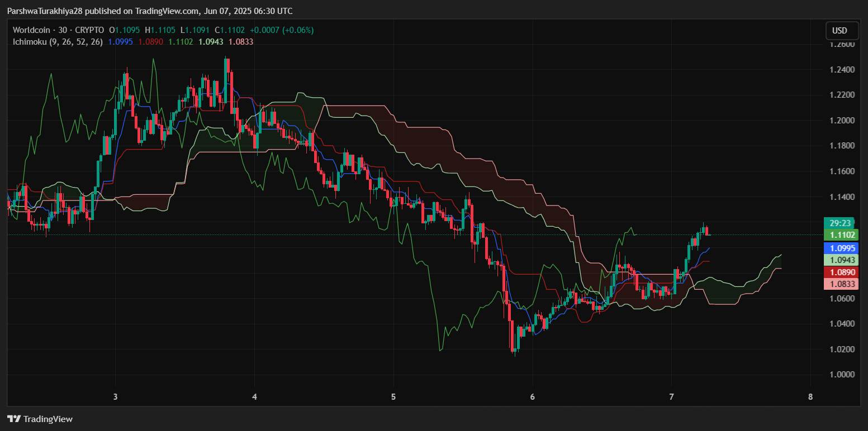Click the light green 1.0943 axis label
This screenshot has height=431, width=868.
coord(840,260)
